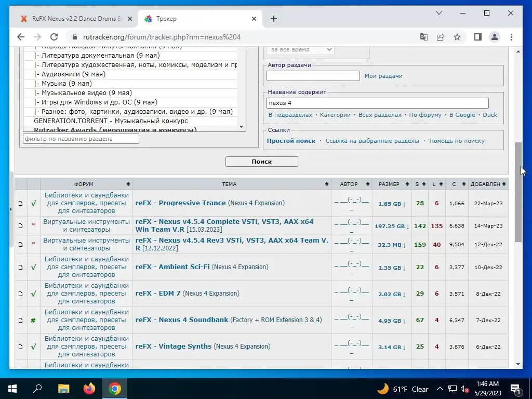Screen dimensions: 532x399
Task: Open the browser side panel icon
Action: pos(478,37)
